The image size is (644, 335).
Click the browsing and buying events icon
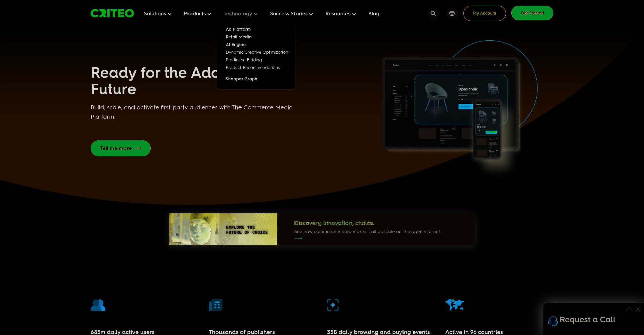(x=333, y=305)
